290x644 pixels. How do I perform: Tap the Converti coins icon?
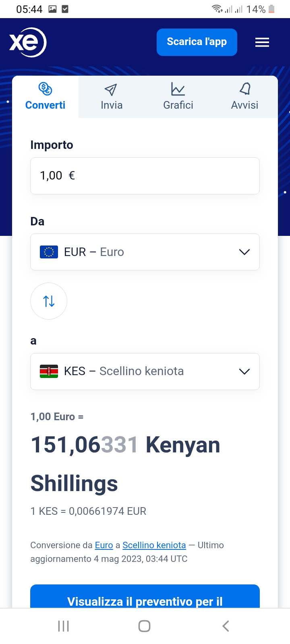pyautogui.click(x=45, y=89)
